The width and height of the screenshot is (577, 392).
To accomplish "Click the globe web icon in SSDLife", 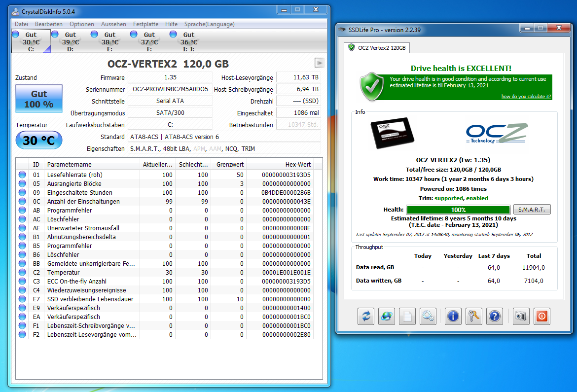I will click(386, 316).
